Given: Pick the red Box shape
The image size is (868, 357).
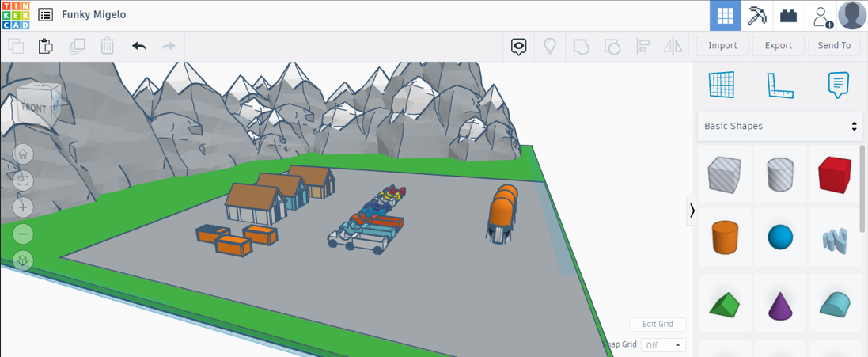Looking at the screenshot, I should [834, 174].
